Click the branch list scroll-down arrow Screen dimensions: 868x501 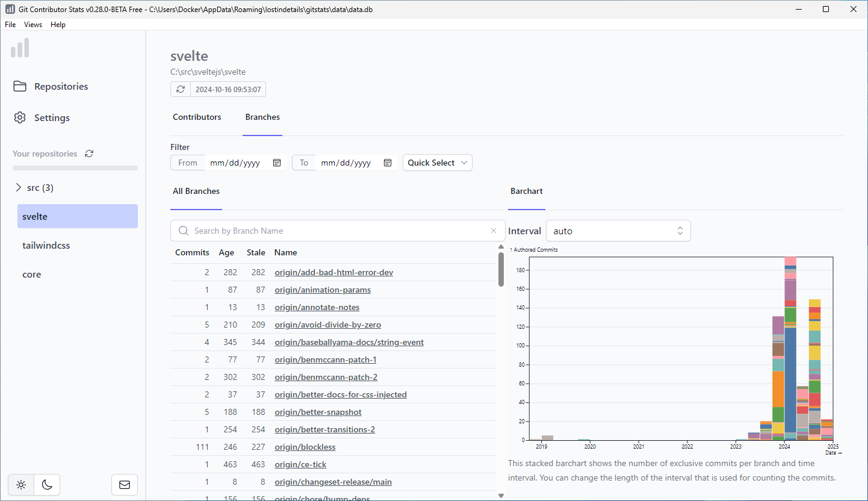[501, 495]
